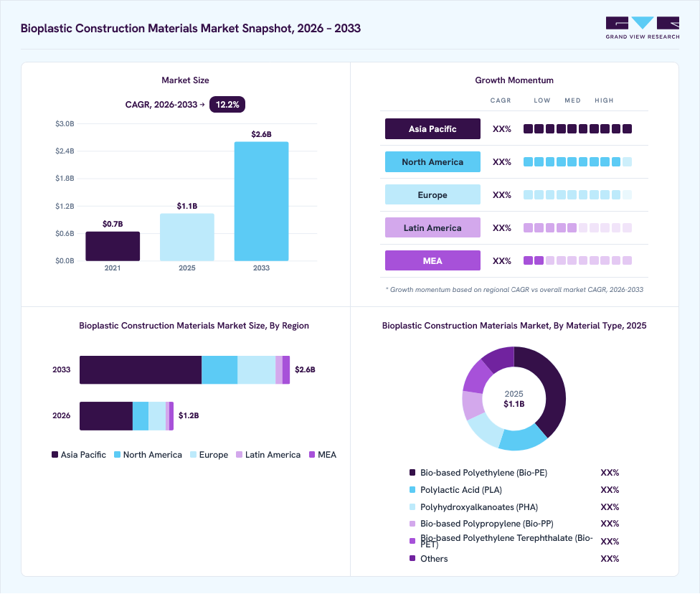
Task: Click the Others legend swatch
Action: click(x=412, y=558)
